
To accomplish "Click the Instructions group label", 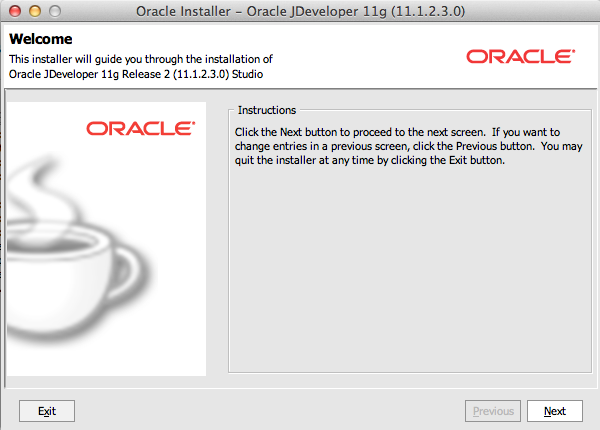I will tap(267, 110).
